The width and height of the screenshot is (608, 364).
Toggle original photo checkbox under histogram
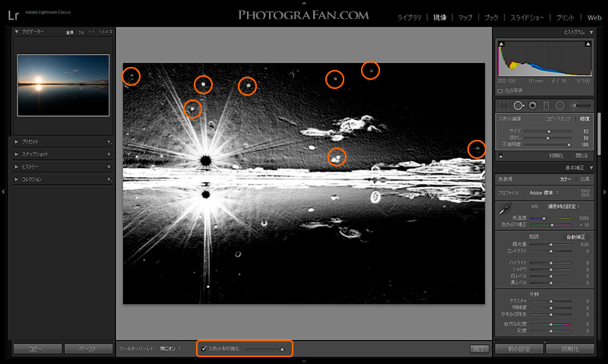tap(500, 90)
